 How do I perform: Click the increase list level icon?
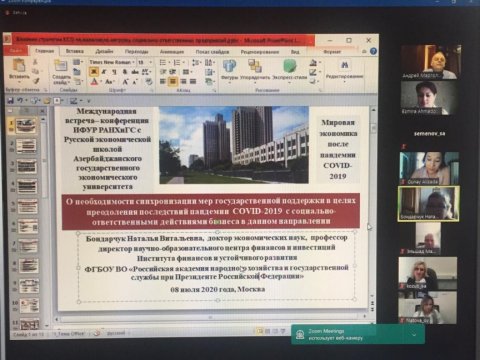coord(173,72)
